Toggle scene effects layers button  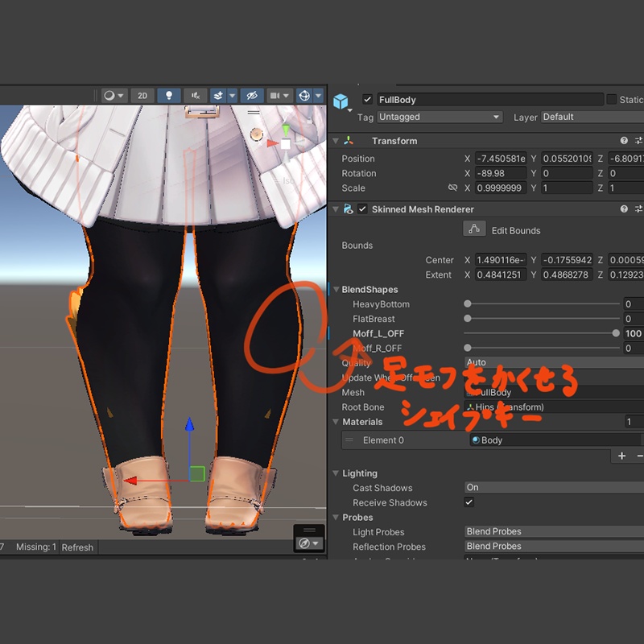click(x=218, y=96)
